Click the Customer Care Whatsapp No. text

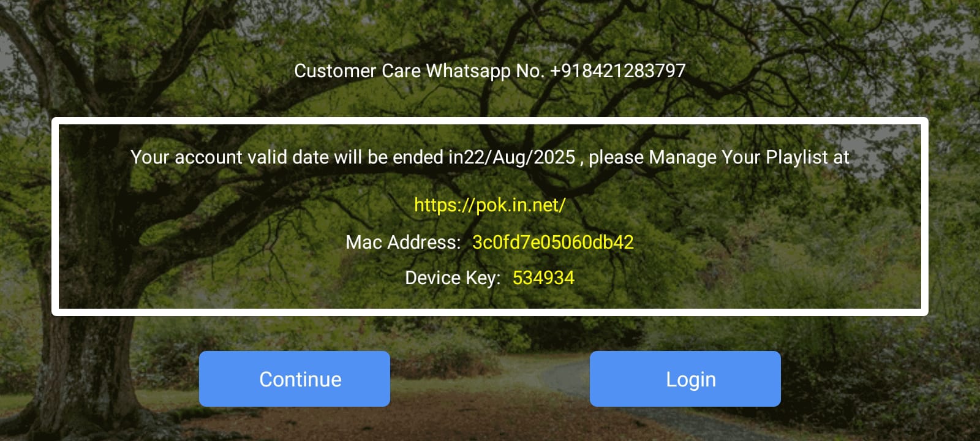pos(420,71)
